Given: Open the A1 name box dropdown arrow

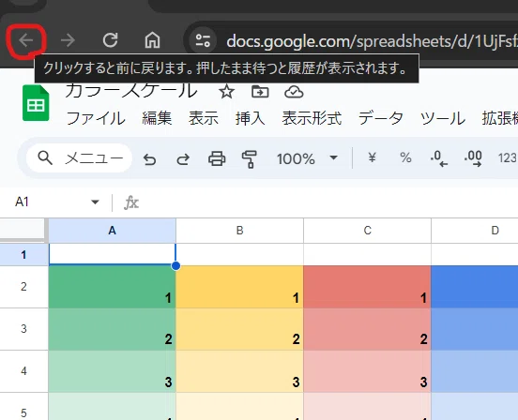Looking at the screenshot, I should [x=95, y=202].
